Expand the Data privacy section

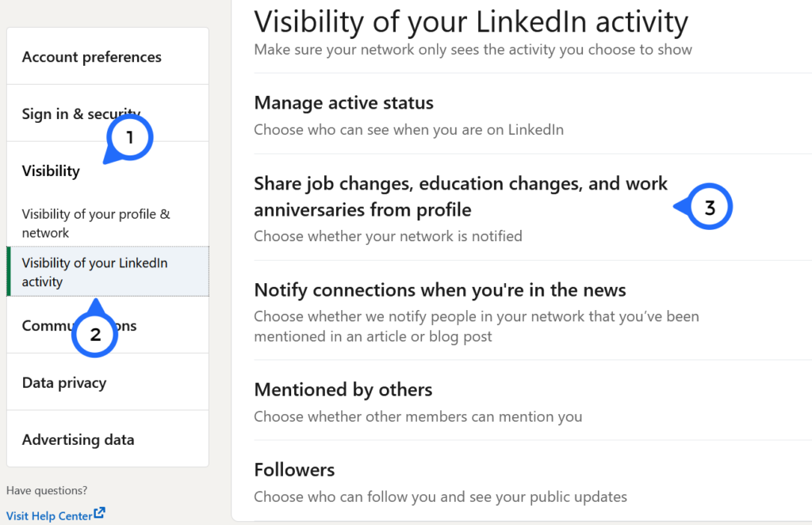click(108, 382)
